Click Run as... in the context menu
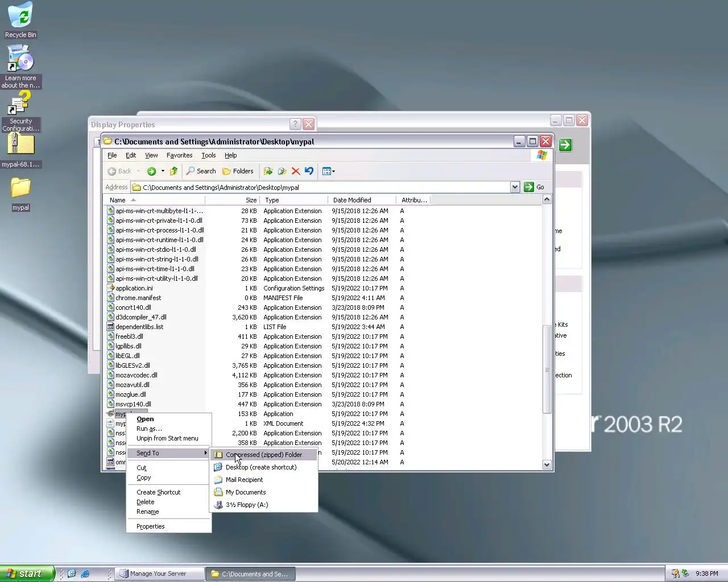Image resolution: width=728 pixels, height=582 pixels. [x=169, y=429]
